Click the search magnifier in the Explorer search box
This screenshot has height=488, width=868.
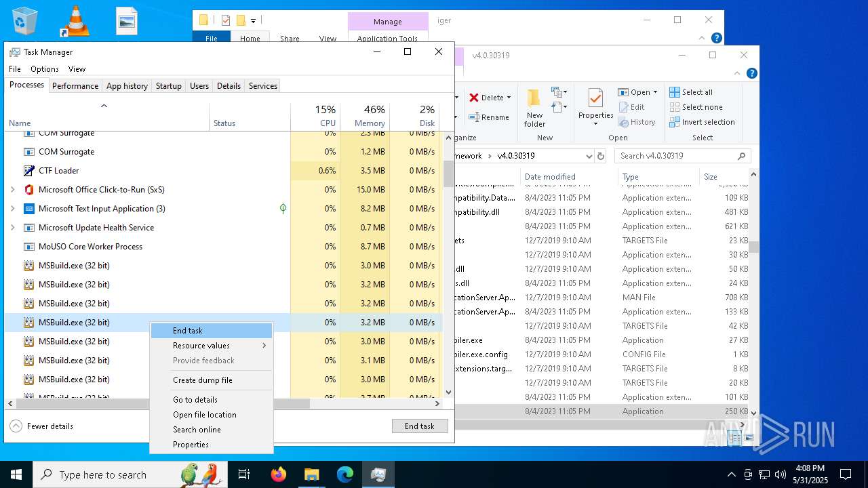(x=742, y=156)
